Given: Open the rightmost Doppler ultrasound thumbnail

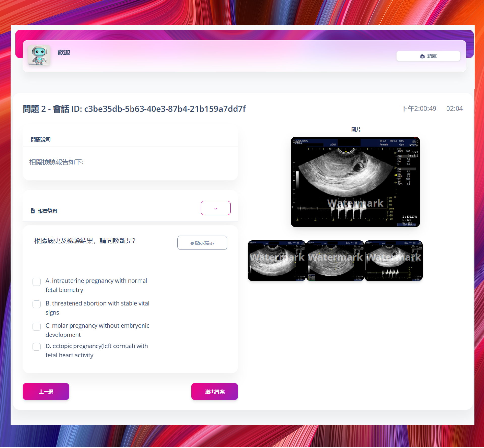Looking at the screenshot, I should (x=394, y=261).
